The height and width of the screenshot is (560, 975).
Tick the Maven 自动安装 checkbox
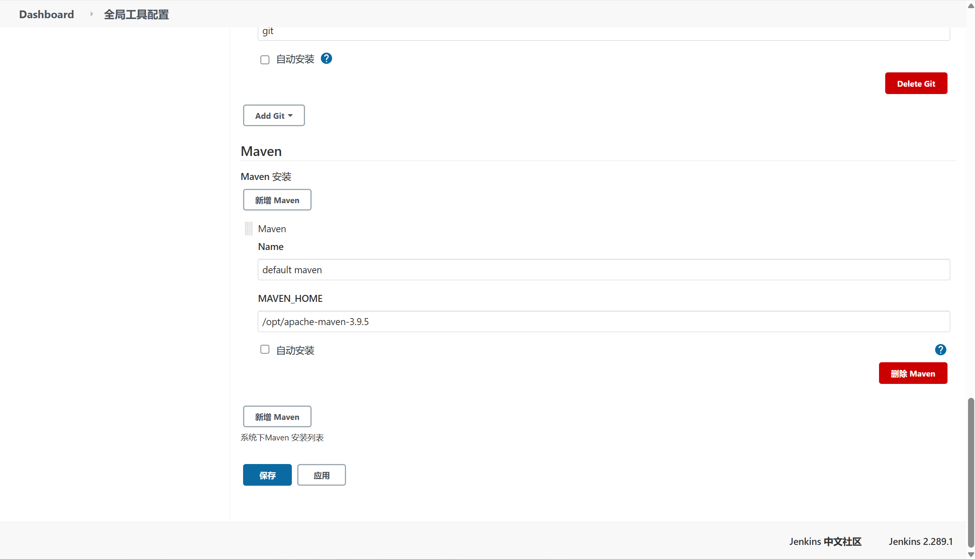(x=265, y=349)
